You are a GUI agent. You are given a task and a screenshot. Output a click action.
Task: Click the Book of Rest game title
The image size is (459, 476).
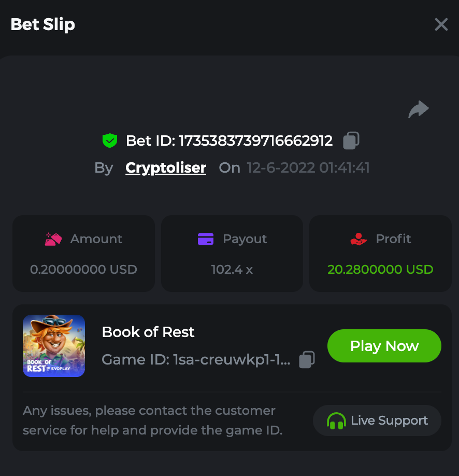tap(148, 332)
